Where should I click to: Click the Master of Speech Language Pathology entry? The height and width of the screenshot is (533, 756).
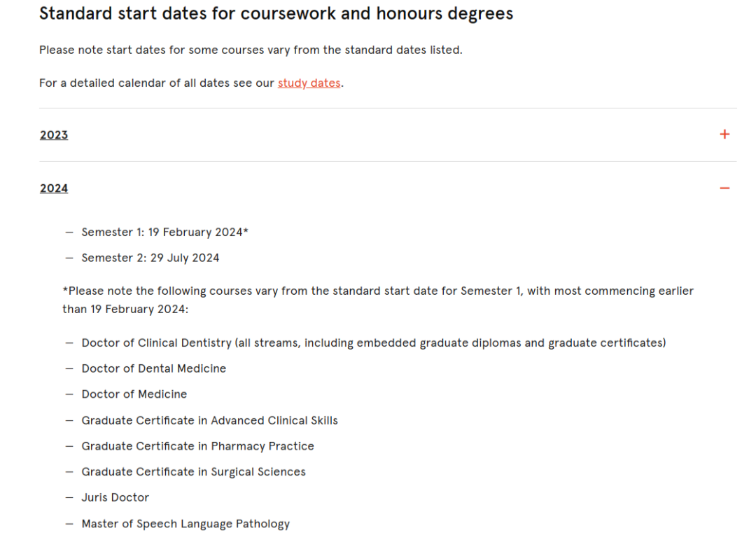point(185,524)
